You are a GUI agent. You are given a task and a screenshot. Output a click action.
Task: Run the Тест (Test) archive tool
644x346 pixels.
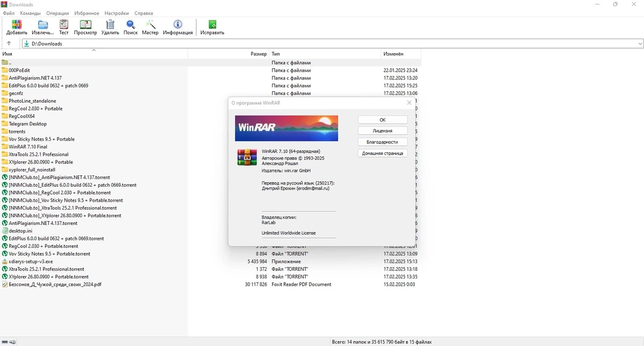click(x=64, y=27)
